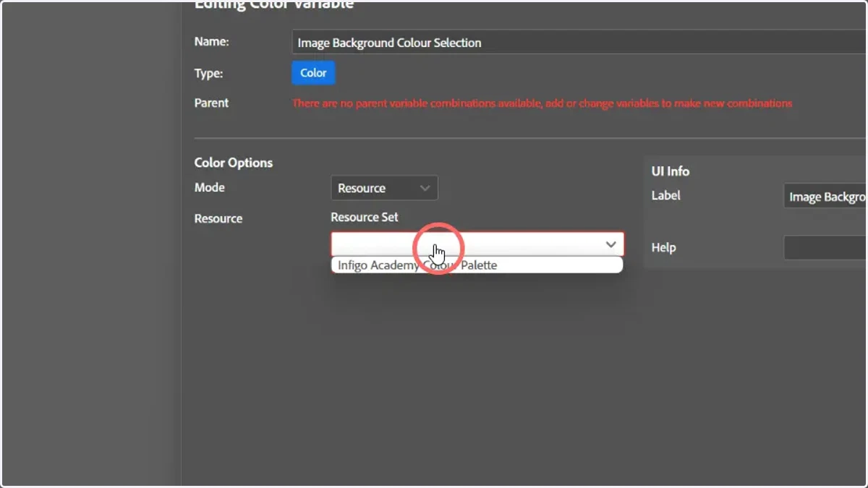The width and height of the screenshot is (868, 488).
Task: Choose Infigo Academy Colour Palette option
Action: [477, 265]
